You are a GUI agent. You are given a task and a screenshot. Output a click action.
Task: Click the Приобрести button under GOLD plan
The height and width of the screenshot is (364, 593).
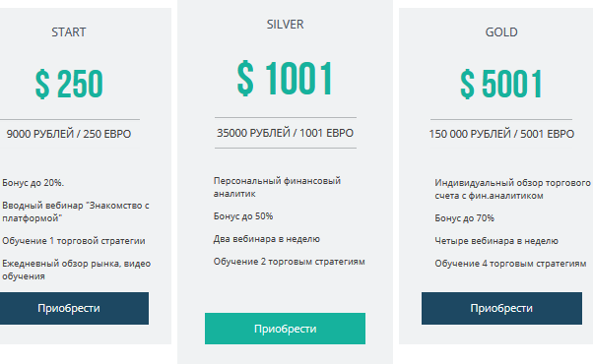pyautogui.click(x=501, y=308)
